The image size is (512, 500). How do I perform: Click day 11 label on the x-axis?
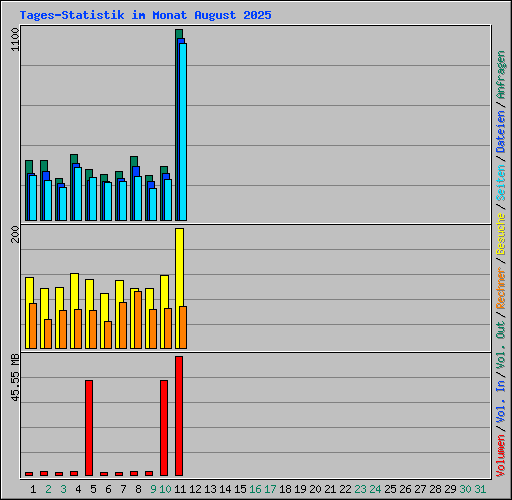click(180, 489)
